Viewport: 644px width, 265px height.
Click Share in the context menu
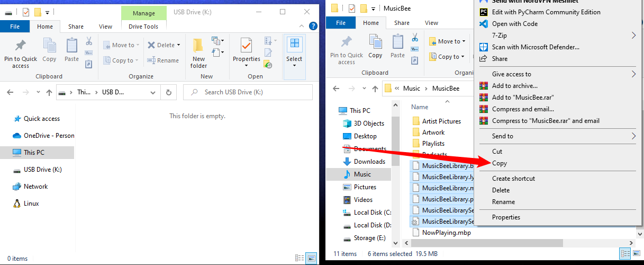click(500, 59)
